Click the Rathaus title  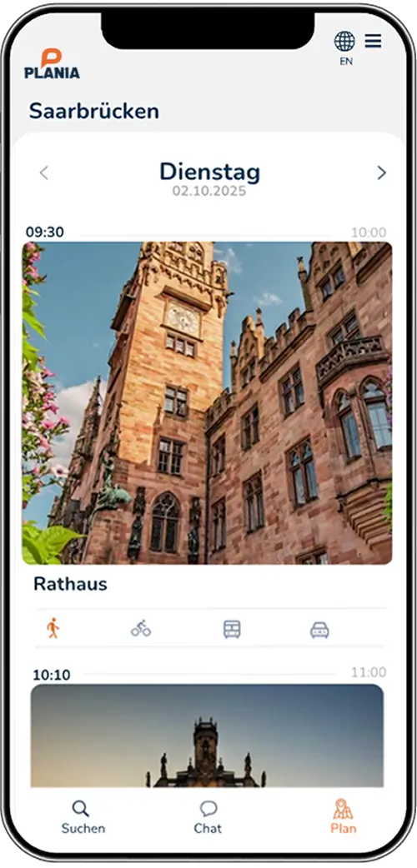[70, 584]
